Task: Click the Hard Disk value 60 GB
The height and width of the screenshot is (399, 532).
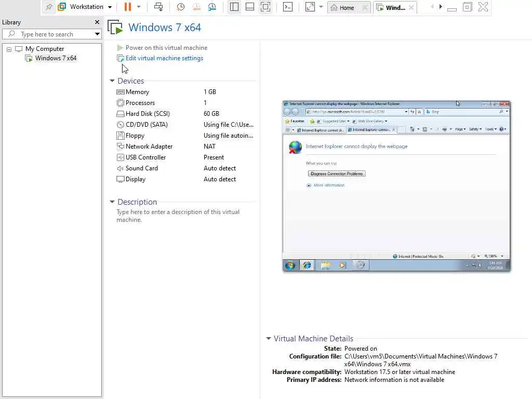Action: (211, 114)
